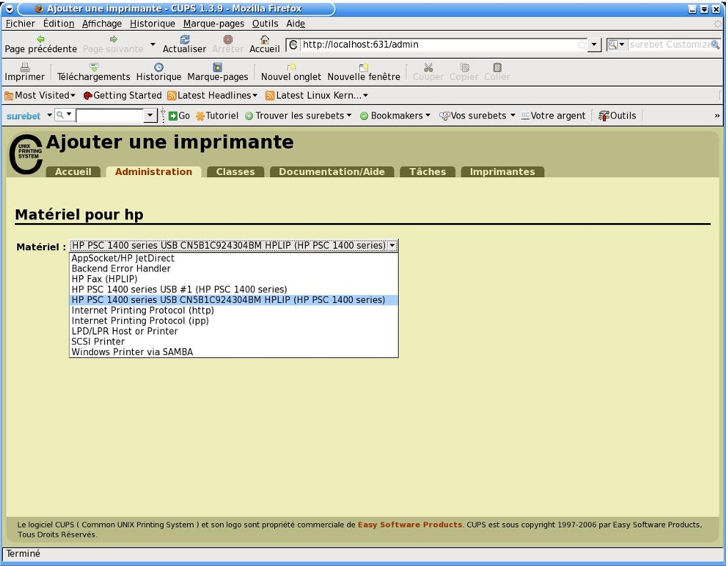Go to the CUPS Accueil tab
728x566 pixels.
pos(74,172)
